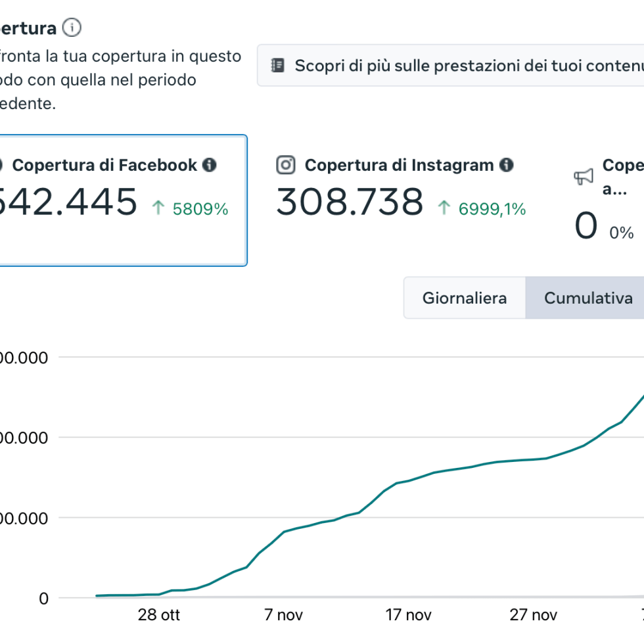644x644 pixels.
Task: Click the 17 nov date on chart axis
Action: click(408, 615)
